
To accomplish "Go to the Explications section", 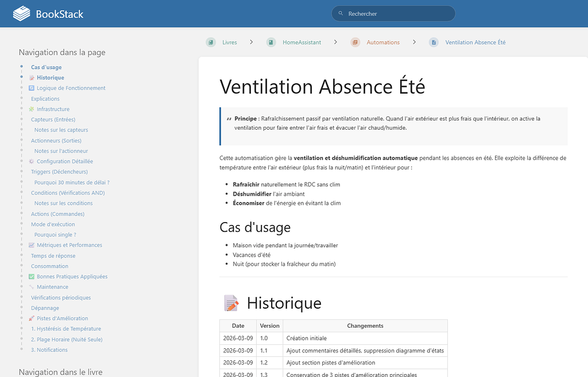I will click(45, 99).
